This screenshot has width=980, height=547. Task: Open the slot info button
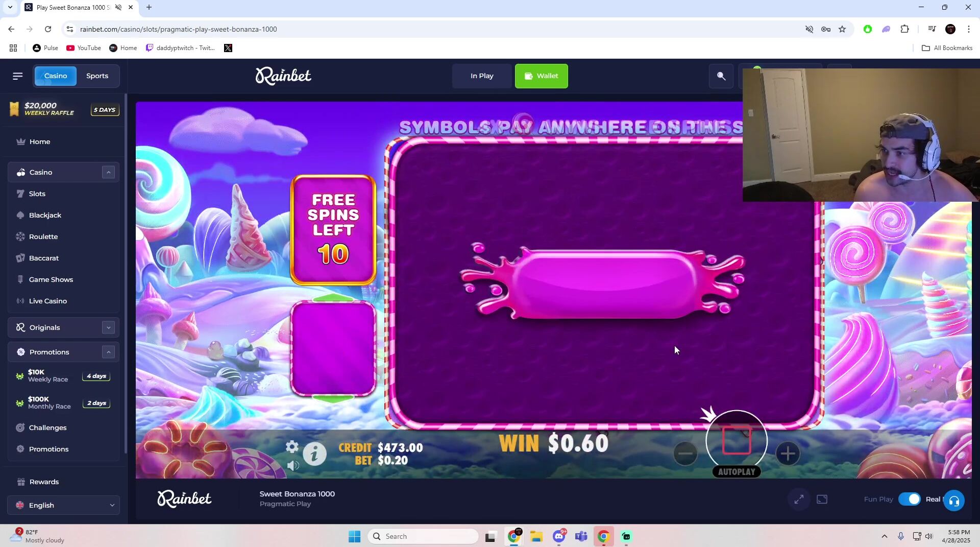point(314,454)
